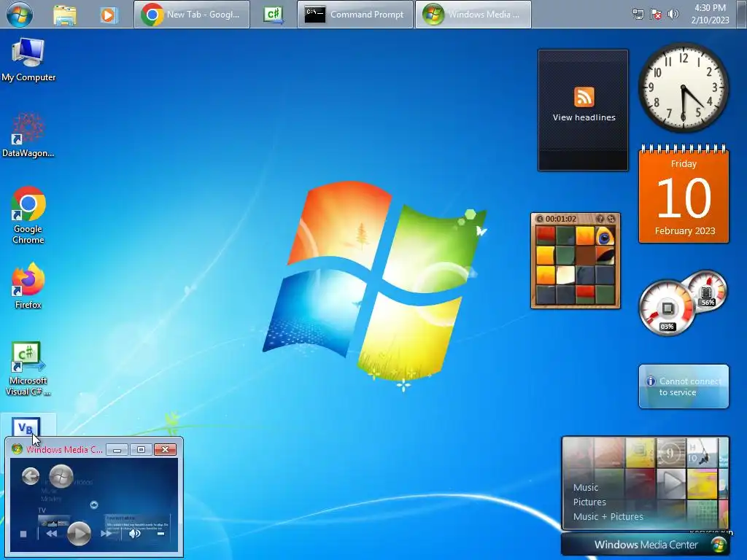This screenshot has width=747, height=560.
Task: Switch to the New Tab Chrome window
Action: point(192,15)
